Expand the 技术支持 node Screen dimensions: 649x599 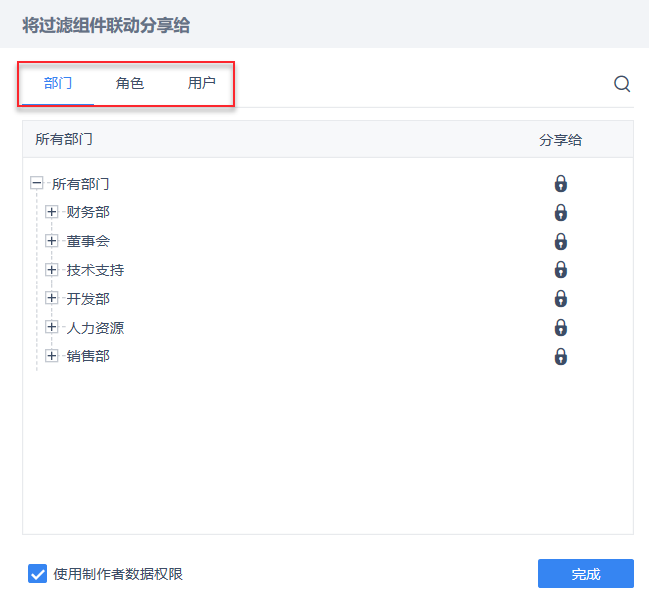[52, 270]
